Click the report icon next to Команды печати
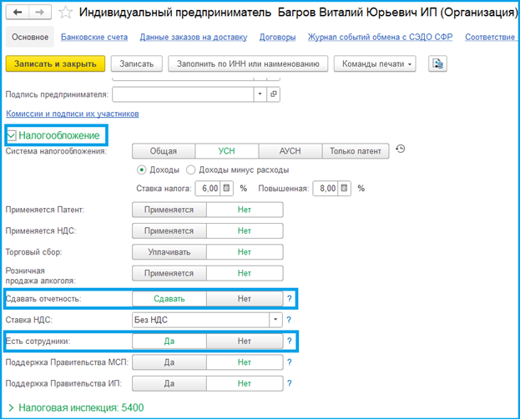Viewport: 520px width, 420px height. pos(437,64)
